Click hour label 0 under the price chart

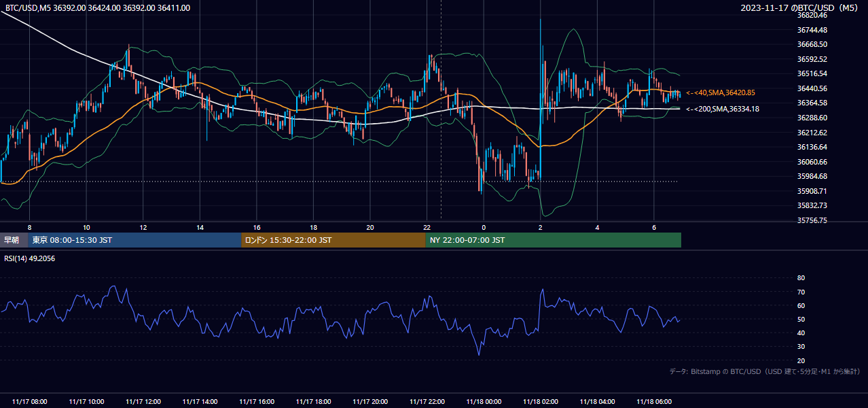coord(484,227)
